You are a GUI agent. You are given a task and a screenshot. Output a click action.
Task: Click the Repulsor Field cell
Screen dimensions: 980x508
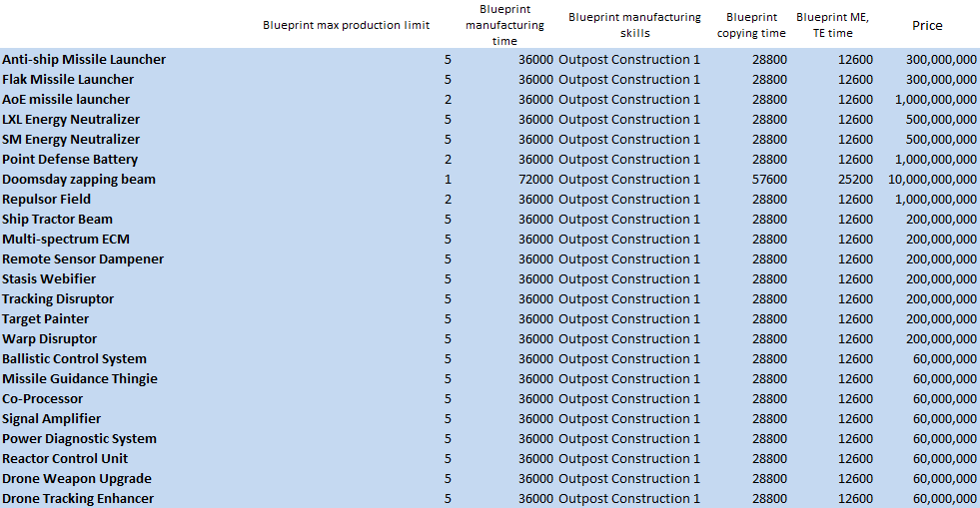(46, 199)
